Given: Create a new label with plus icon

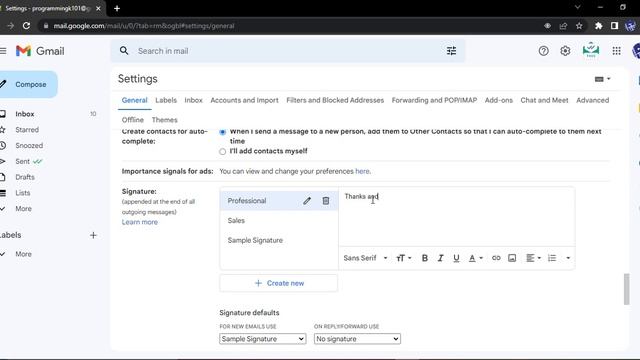Looking at the screenshot, I should point(93,235).
